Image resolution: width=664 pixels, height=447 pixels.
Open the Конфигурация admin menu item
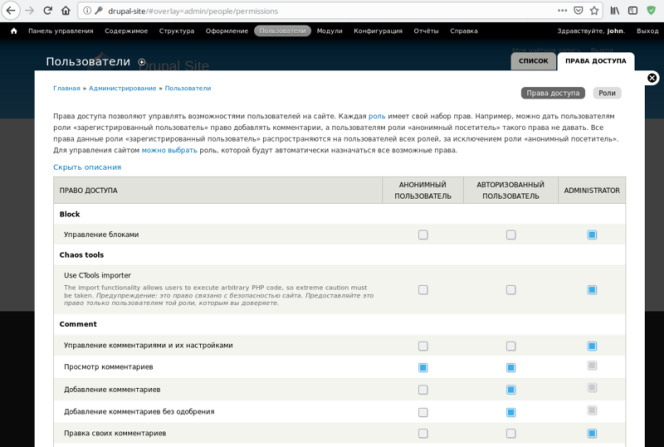(x=378, y=31)
